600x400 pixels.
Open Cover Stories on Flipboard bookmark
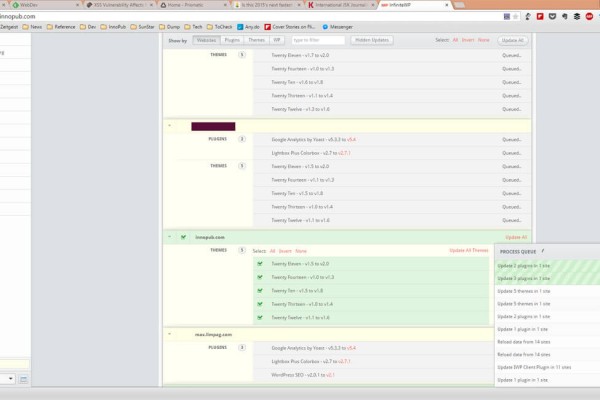(x=290, y=27)
